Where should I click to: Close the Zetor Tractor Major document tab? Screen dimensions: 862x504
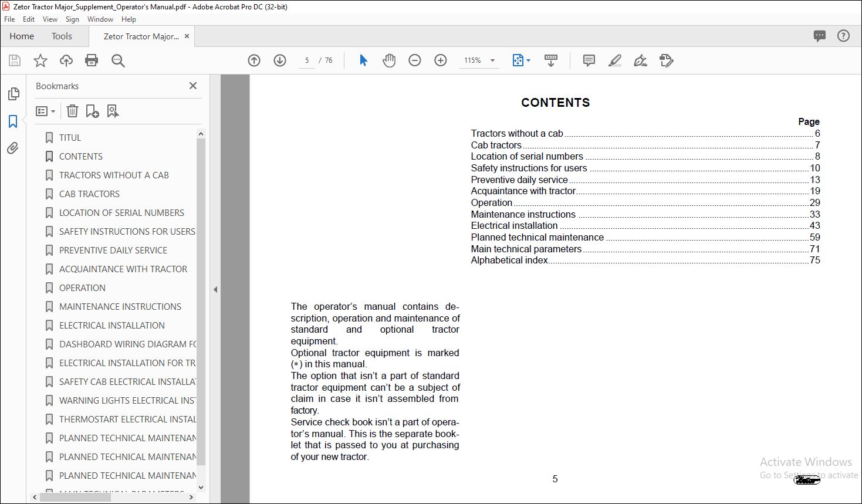pos(187,36)
